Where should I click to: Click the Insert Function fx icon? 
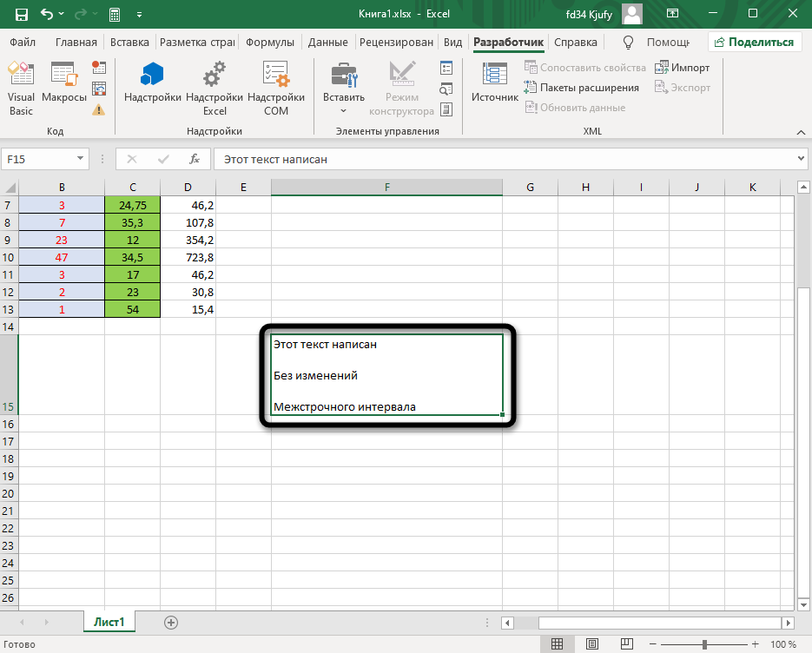point(195,159)
